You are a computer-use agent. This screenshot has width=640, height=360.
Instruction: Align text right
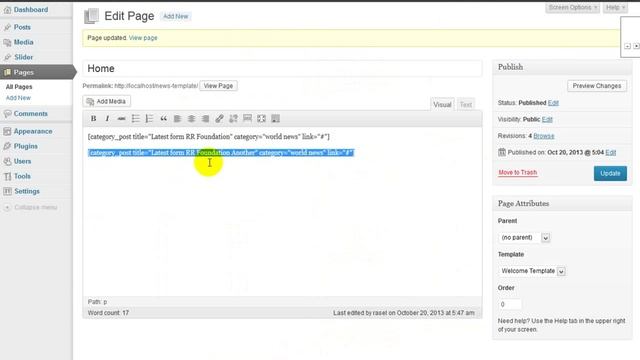pos(205,118)
